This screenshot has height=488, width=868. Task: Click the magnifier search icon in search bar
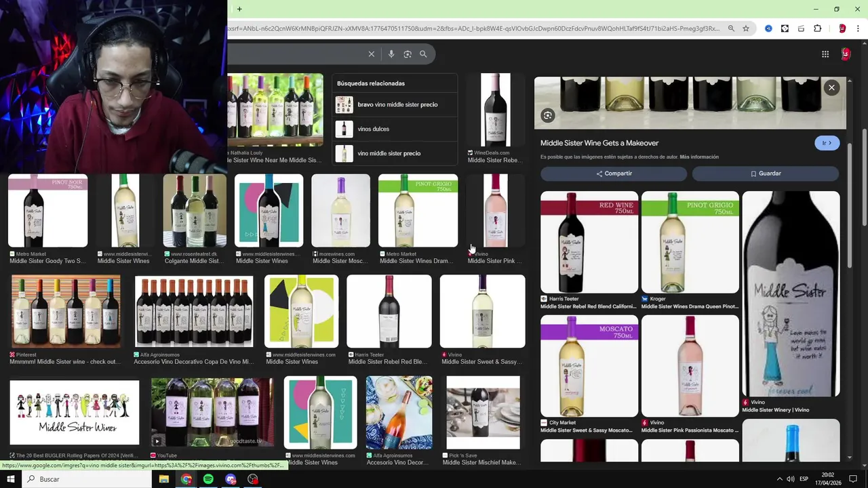point(423,54)
